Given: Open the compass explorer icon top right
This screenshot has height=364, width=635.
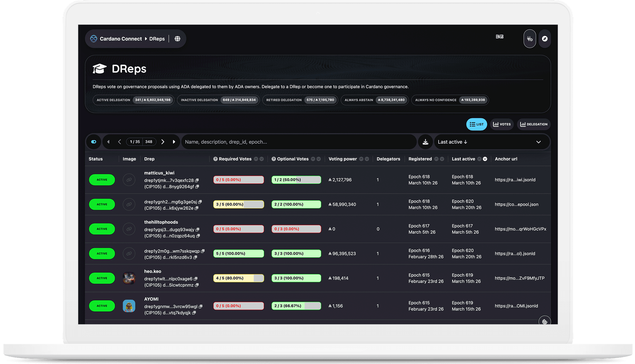Looking at the screenshot, I should pos(544,39).
